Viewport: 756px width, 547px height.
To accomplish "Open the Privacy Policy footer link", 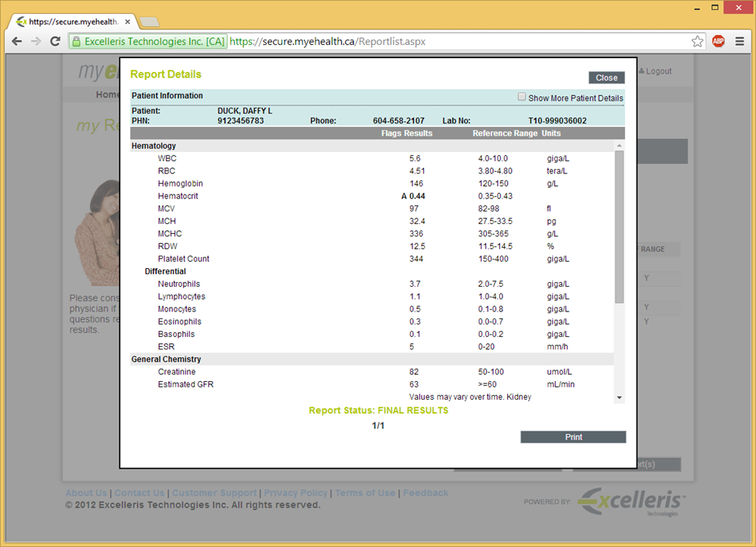I will click(295, 493).
